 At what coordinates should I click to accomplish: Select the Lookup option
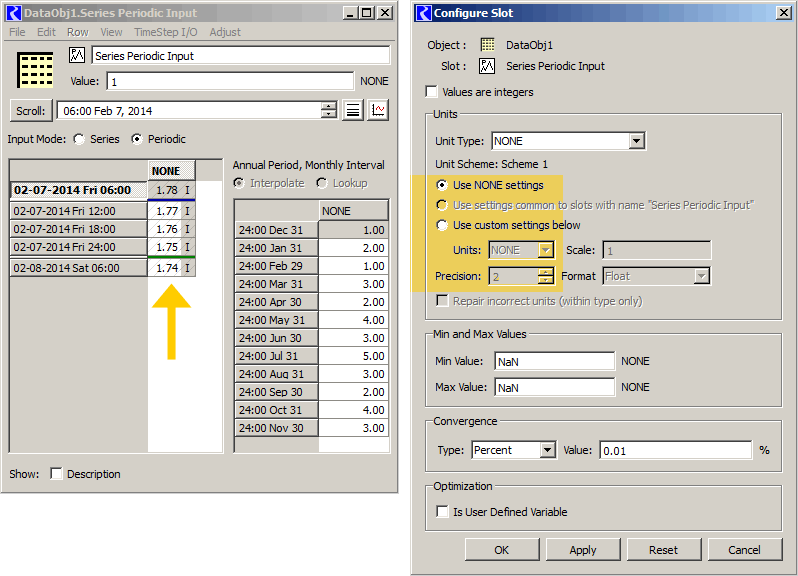[x=322, y=183]
